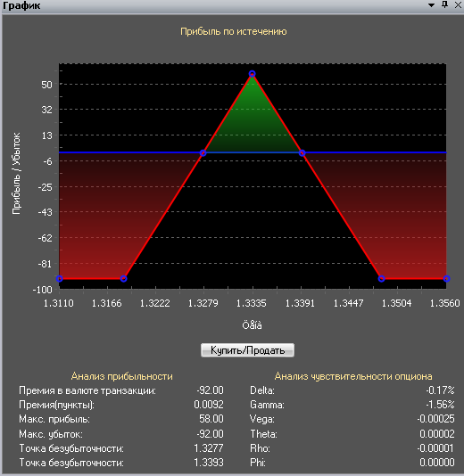Click the Макс. убыток value -92.00
The height and width of the screenshot is (476, 464).
click(210, 433)
